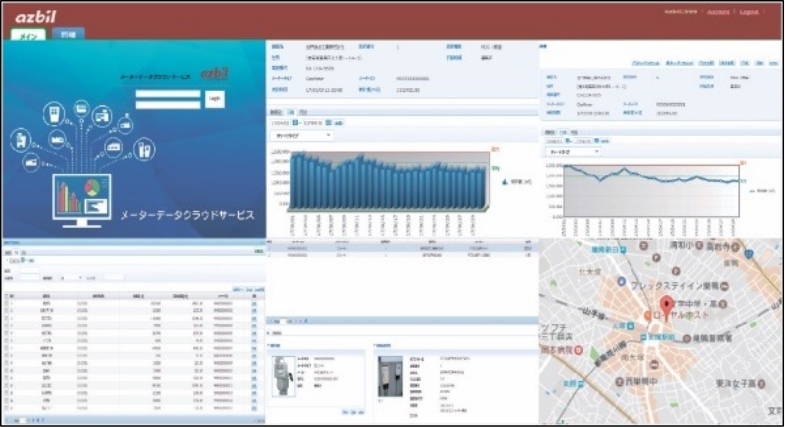This screenshot has width=785, height=427.
Task: Open the bar chart type dropdown
Action: (x=302, y=134)
